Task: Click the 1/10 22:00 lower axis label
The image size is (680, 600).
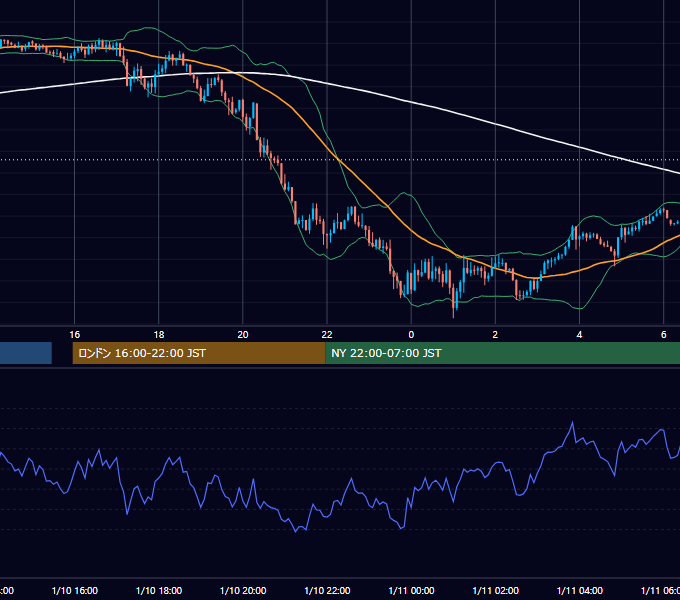Action: [327, 591]
